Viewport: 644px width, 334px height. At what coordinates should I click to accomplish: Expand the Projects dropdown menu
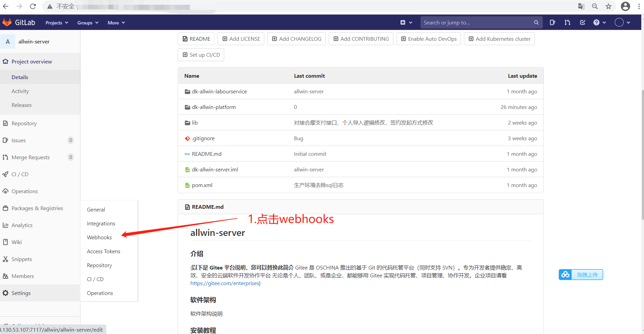point(57,23)
